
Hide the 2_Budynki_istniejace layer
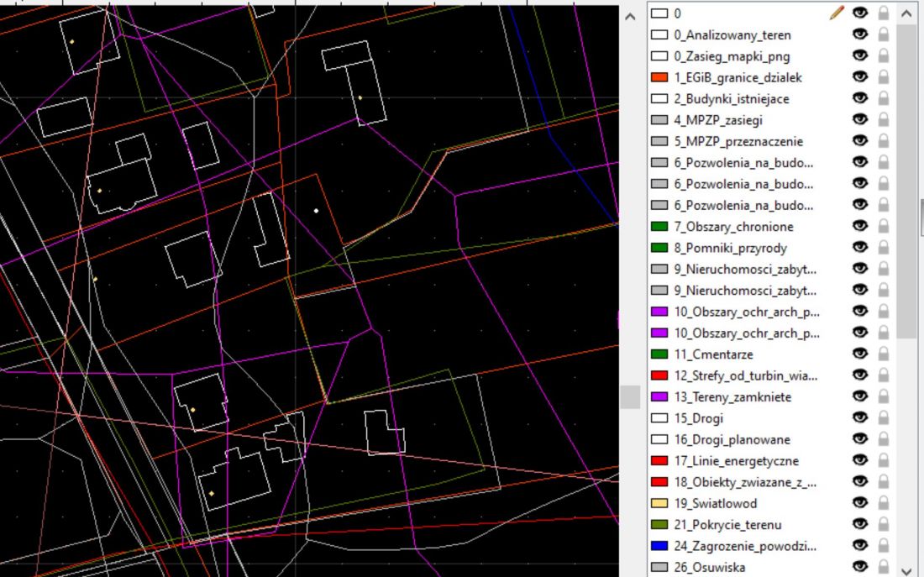860,98
